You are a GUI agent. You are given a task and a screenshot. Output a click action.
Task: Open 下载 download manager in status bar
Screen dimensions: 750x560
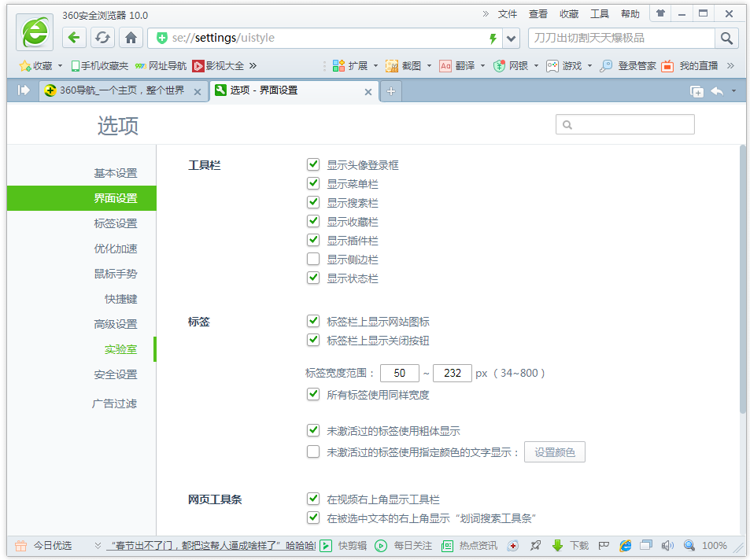pos(571,545)
